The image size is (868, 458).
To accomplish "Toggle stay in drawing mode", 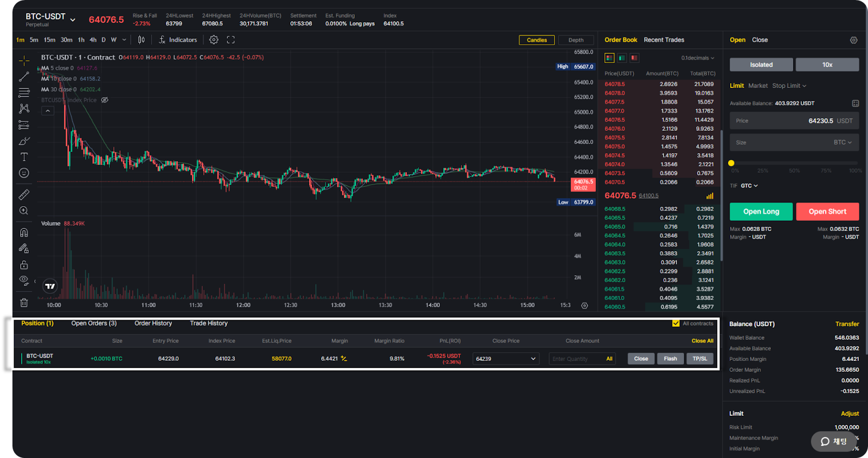I will [24, 249].
